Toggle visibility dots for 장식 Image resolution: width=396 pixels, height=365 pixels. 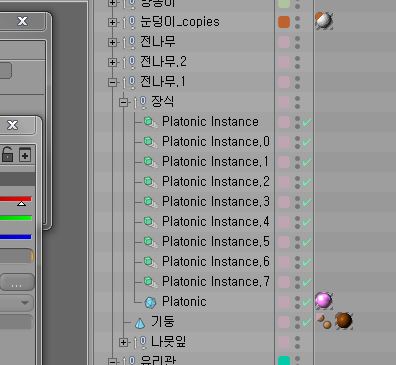click(297, 102)
